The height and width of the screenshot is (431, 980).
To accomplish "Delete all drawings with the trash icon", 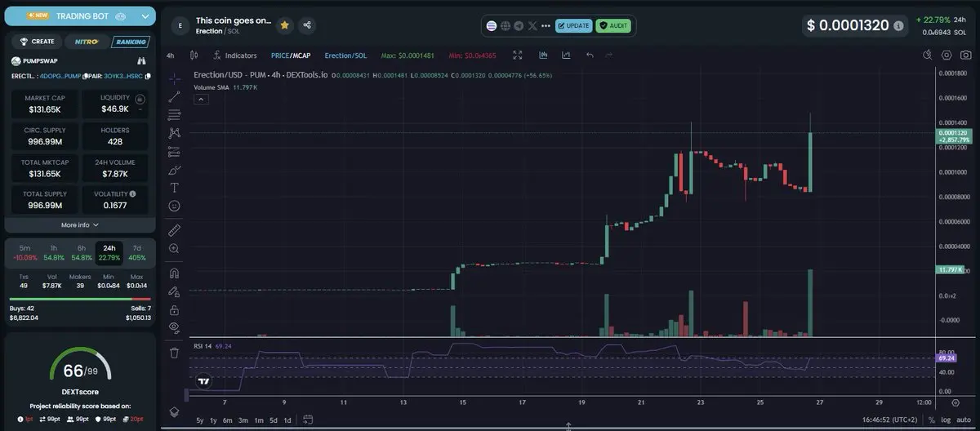I will (174, 353).
